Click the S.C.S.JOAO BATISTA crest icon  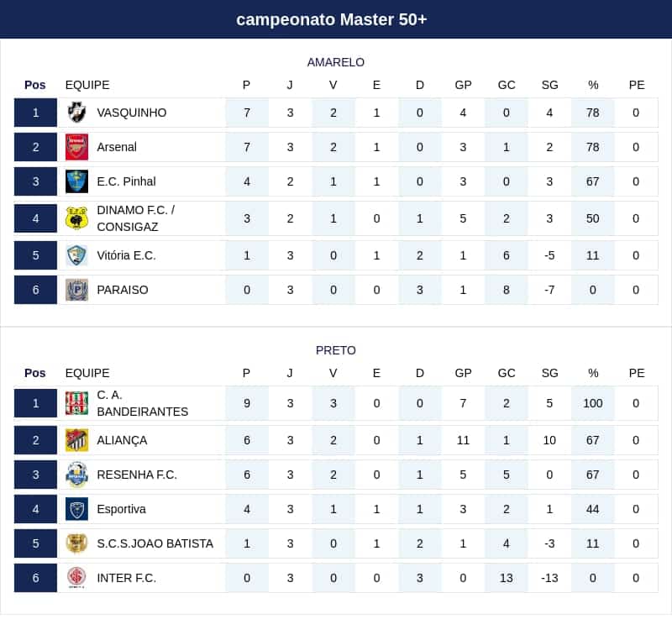click(x=76, y=543)
